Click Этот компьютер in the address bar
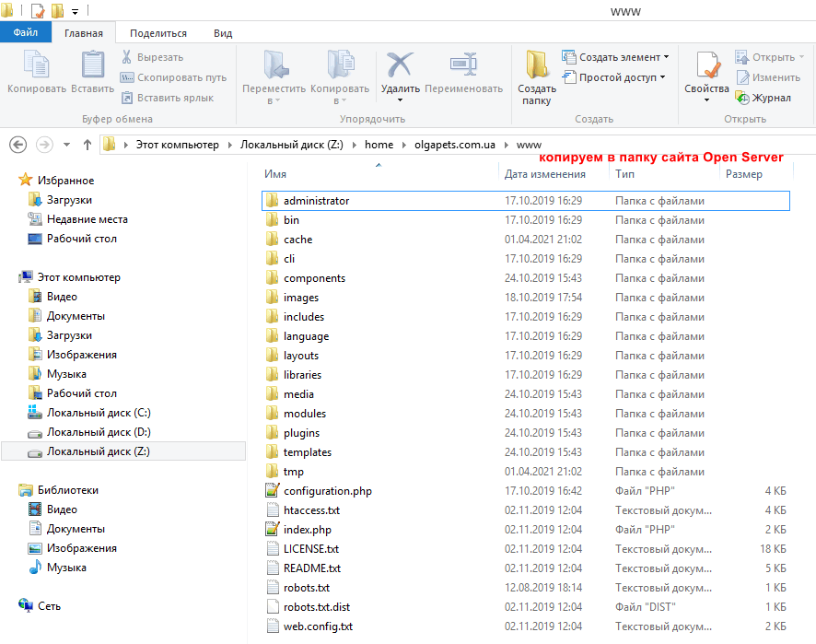The width and height of the screenshot is (816, 644). (x=178, y=145)
